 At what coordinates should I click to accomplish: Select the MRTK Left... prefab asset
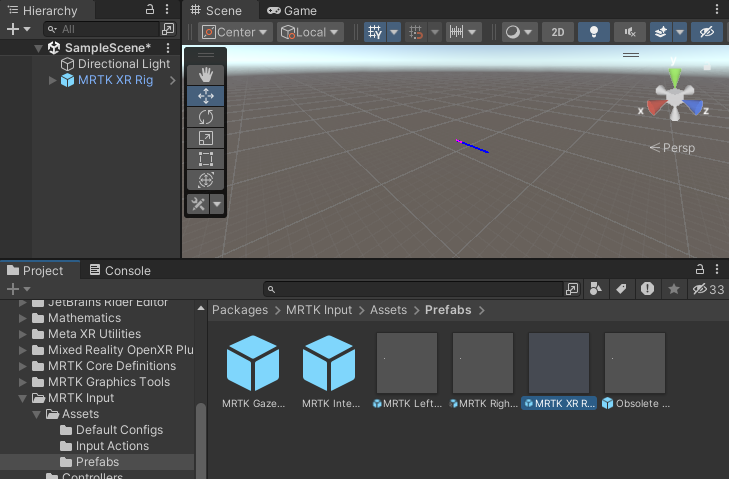click(x=407, y=372)
